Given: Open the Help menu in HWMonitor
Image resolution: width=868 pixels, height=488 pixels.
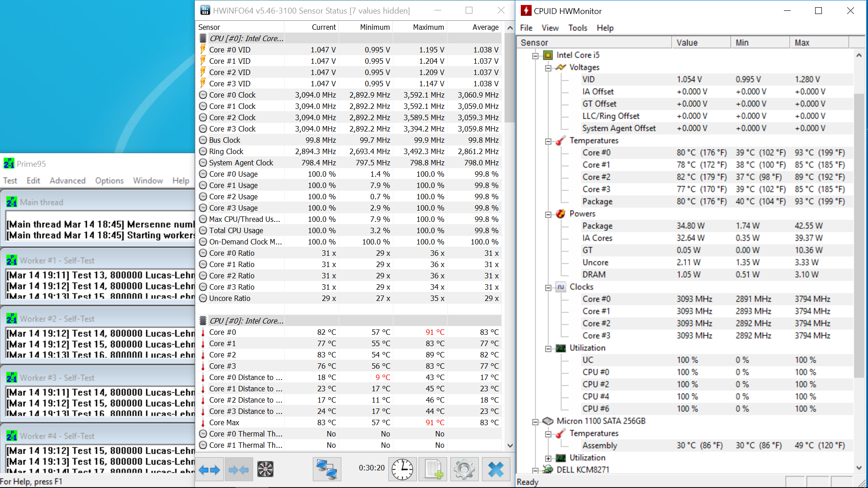Looking at the screenshot, I should pos(605,28).
